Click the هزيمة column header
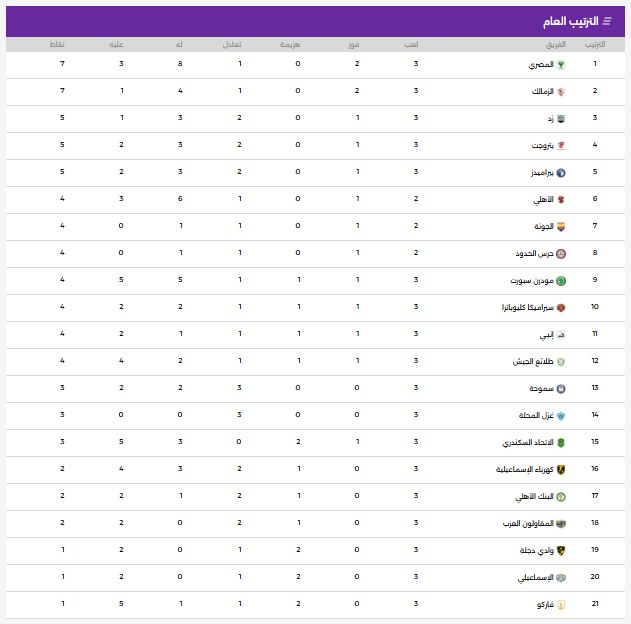 point(290,44)
